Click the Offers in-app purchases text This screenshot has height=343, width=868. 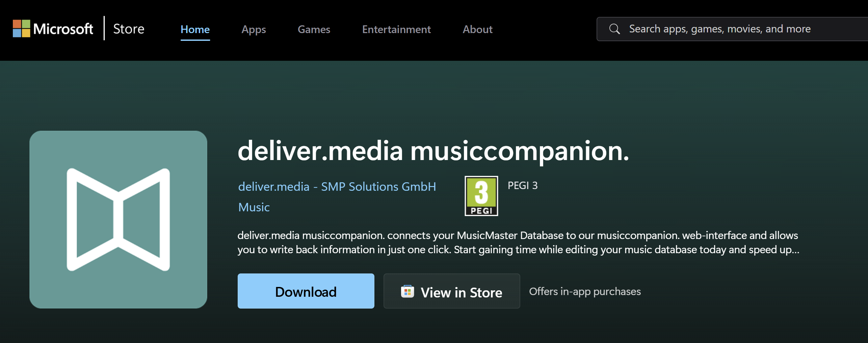pos(585,291)
